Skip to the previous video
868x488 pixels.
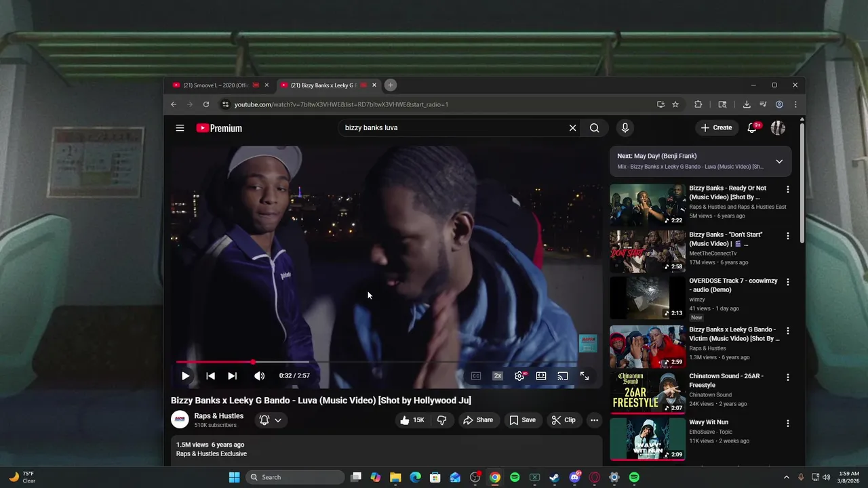click(x=210, y=375)
